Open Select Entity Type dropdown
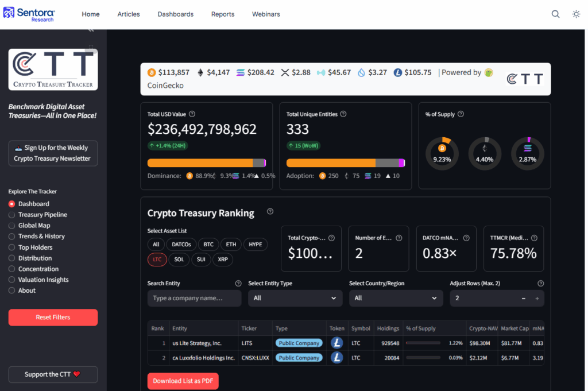Screen dimensions: 588x391 coord(295,298)
